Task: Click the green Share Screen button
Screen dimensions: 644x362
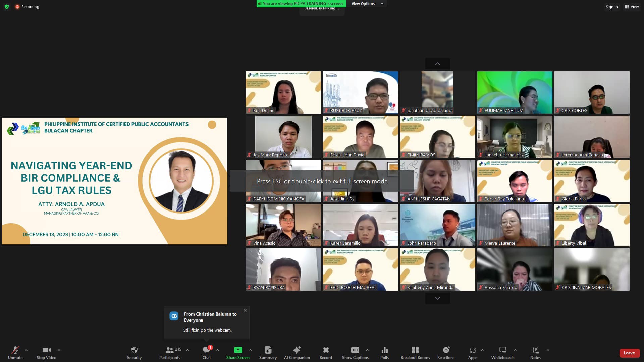Action: click(x=238, y=353)
